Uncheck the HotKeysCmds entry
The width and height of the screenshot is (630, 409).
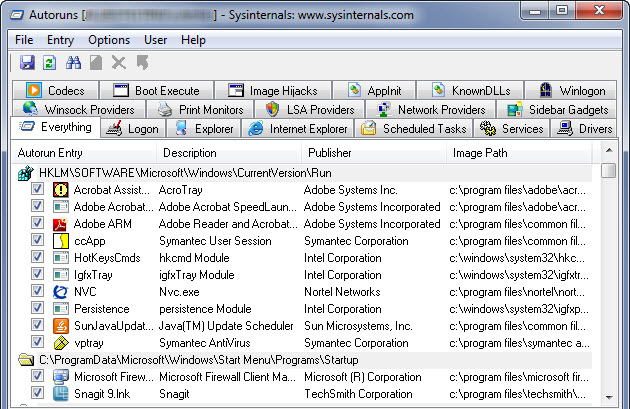click(37, 257)
